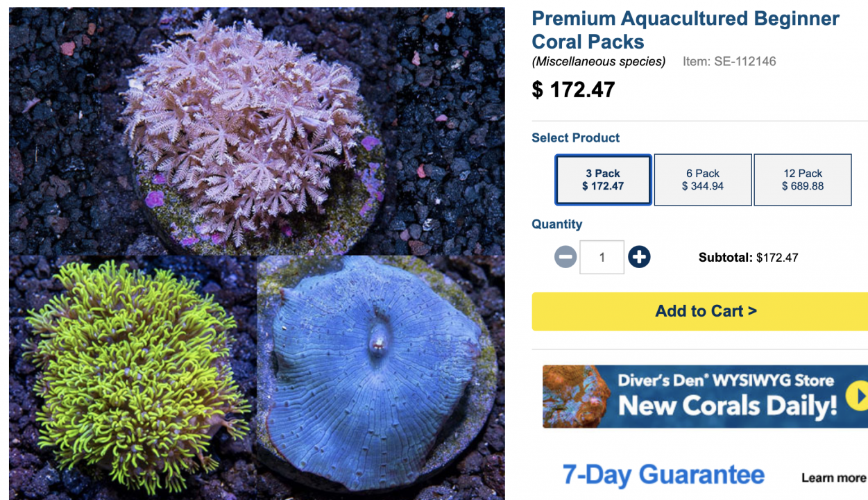The height and width of the screenshot is (500, 868).
Task: Open the Learn more link
Action: [x=833, y=478]
